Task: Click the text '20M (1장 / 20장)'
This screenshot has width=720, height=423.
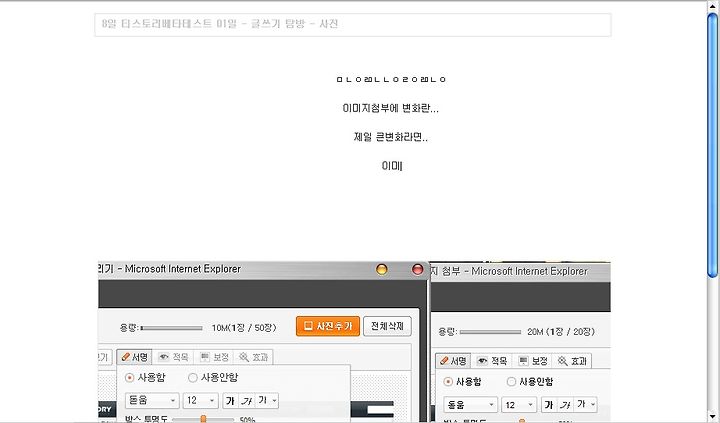Action: click(561, 332)
